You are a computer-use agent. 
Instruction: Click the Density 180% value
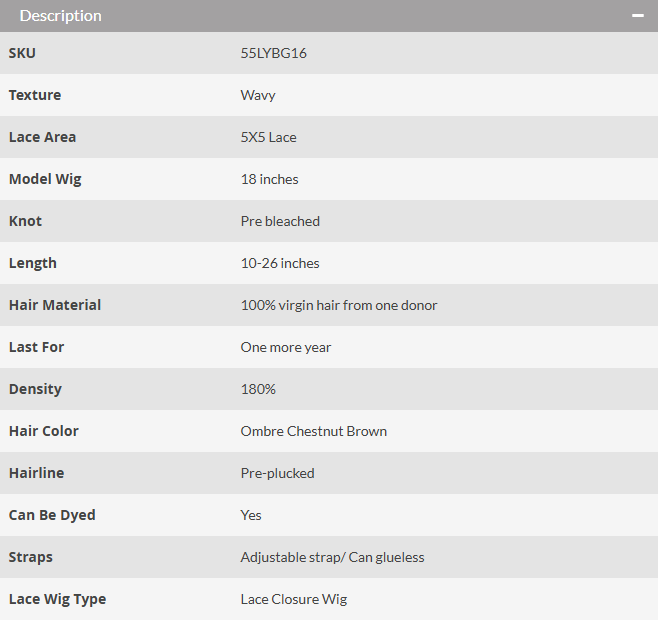point(258,389)
